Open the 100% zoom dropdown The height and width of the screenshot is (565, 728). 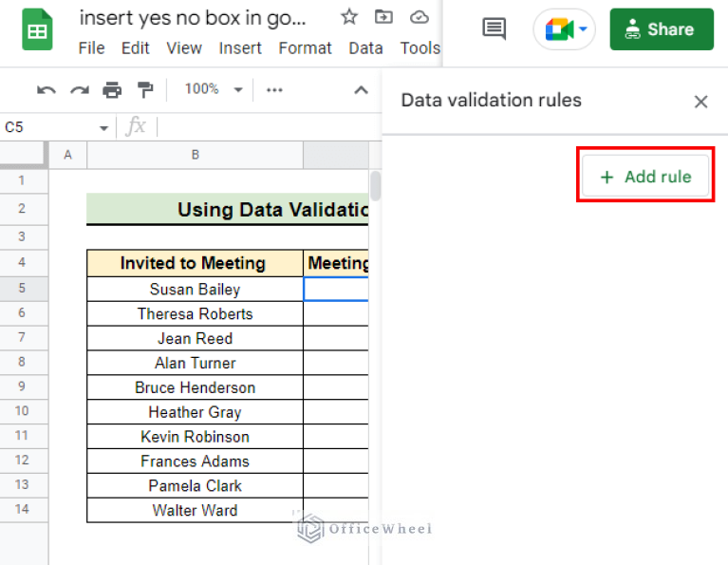coord(214,89)
